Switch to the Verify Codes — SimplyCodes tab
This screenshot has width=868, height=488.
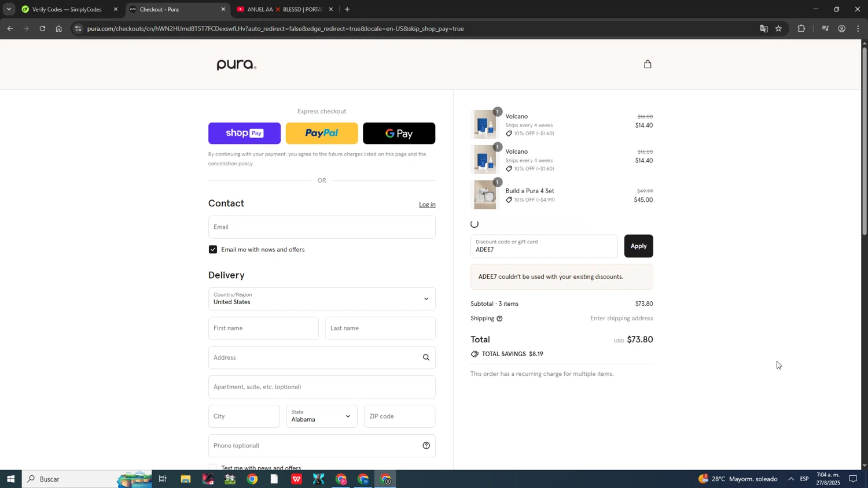(67, 9)
